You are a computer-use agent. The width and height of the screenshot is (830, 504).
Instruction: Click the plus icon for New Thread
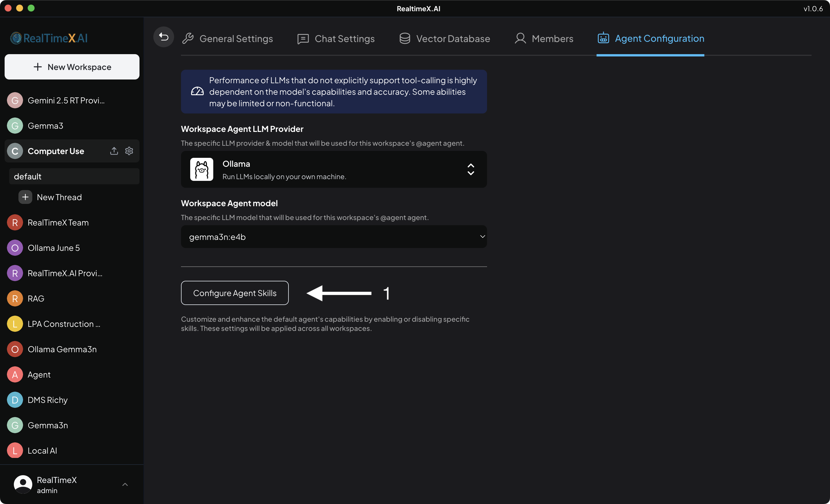pyautogui.click(x=25, y=197)
